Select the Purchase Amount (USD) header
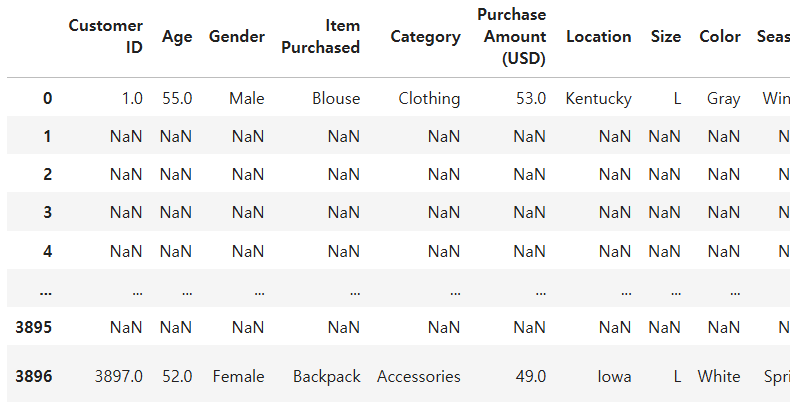The width and height of the screenshot is (790, 402). click(x=511, y=36)
